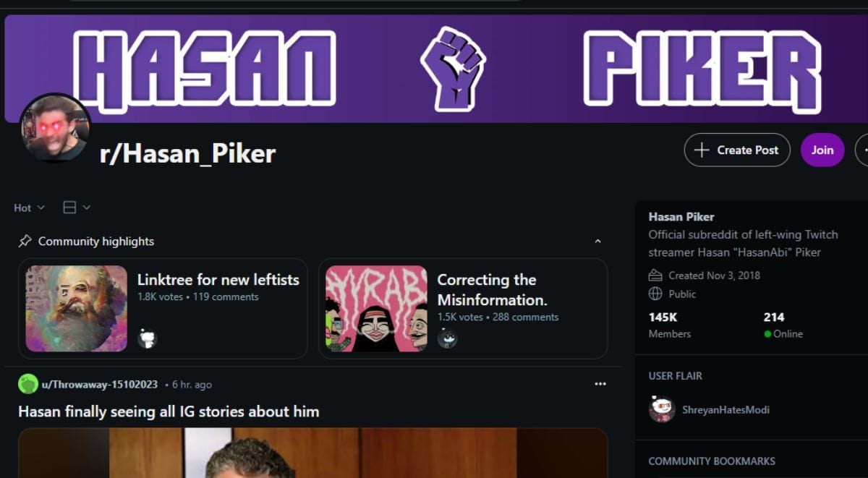Screen dimensions: 868x478
Task: Open the Hot sort dropdown
Action: pos(30,208)
